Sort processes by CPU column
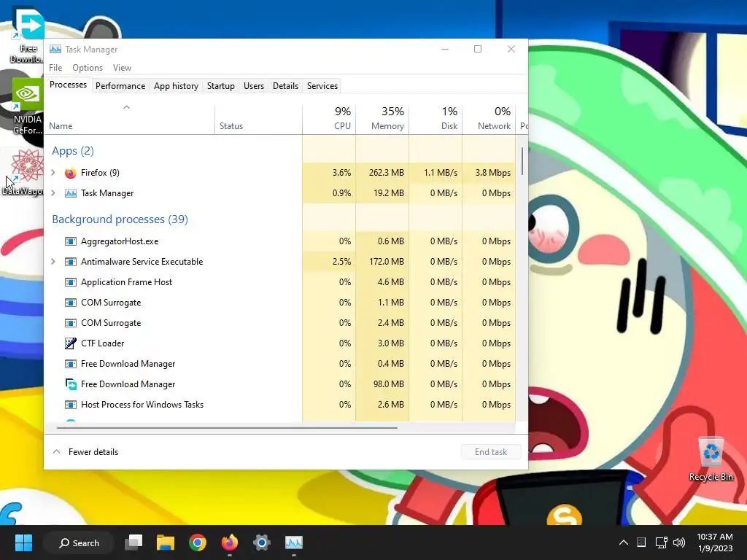747x560 pixels. [329, 118]
